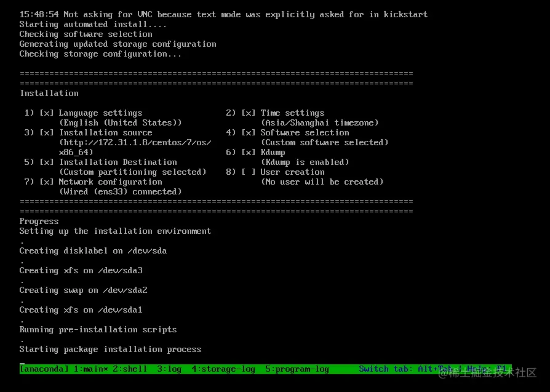Click '(Custom software selected)' text
This screenshot has height=392, width=550.
pyautogui.click(x=325, y=143)
